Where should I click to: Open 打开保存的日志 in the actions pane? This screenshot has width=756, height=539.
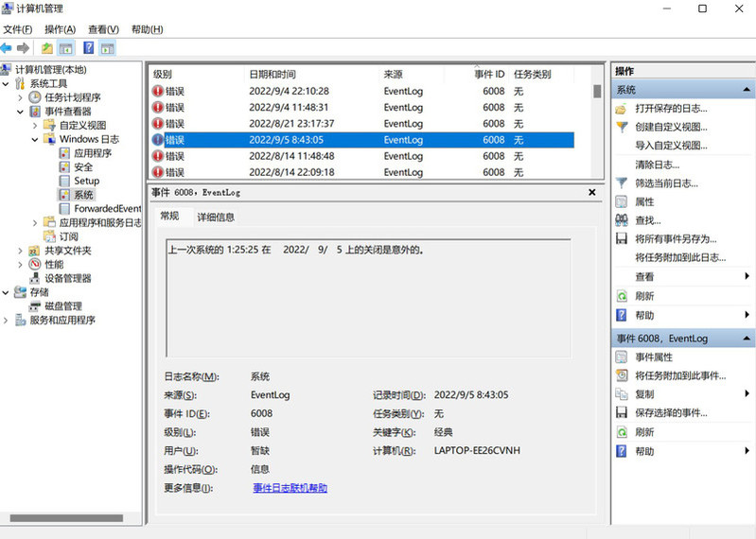tap(669, 109)
